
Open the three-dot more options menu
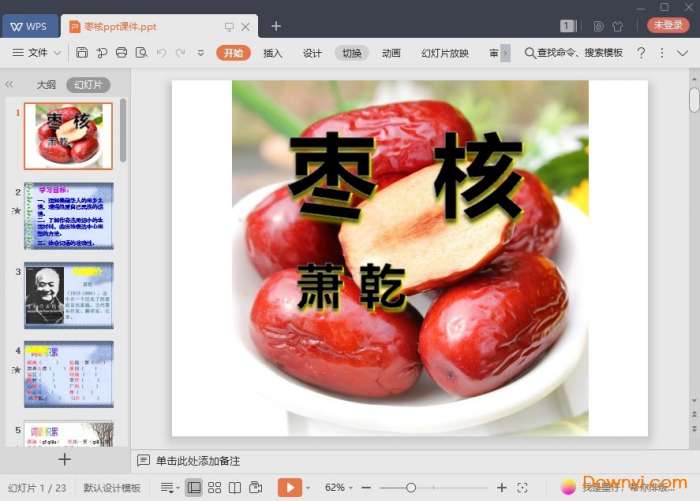point(662,53)
